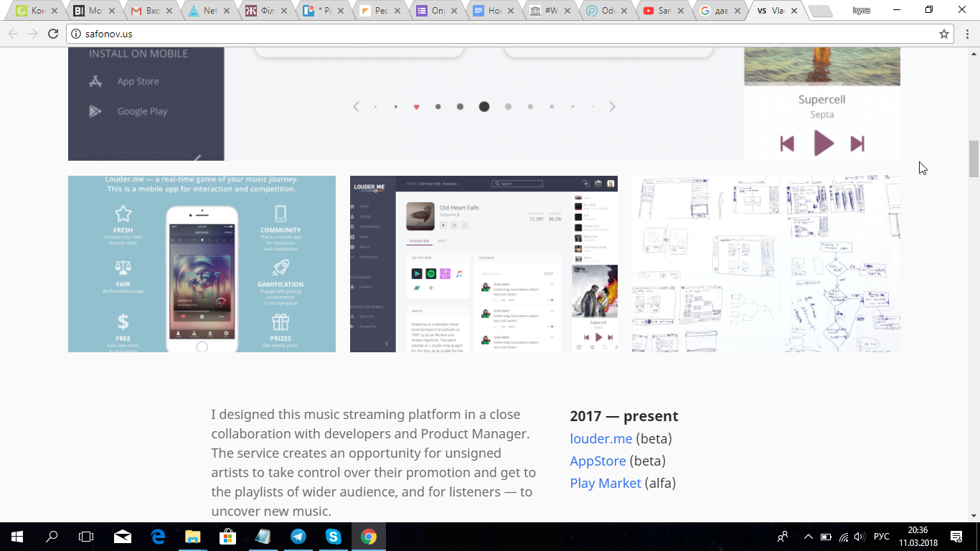
Task: Click the Supercell play button
Action: (x=823, y=143)
